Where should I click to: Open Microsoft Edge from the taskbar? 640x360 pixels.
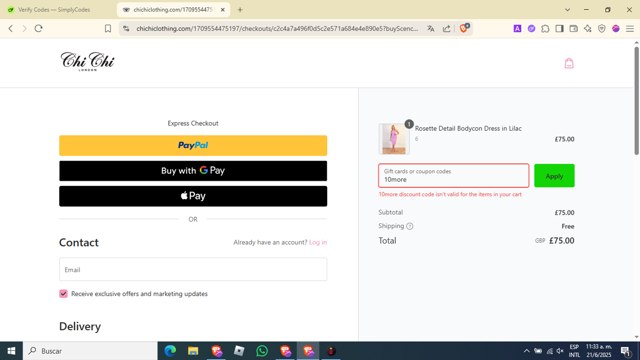coord(170,351)
